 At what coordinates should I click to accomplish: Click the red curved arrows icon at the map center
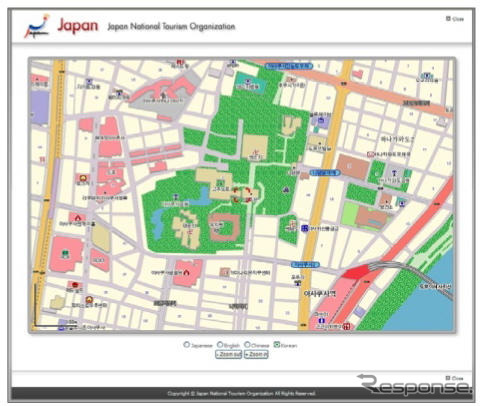(242, 195)
